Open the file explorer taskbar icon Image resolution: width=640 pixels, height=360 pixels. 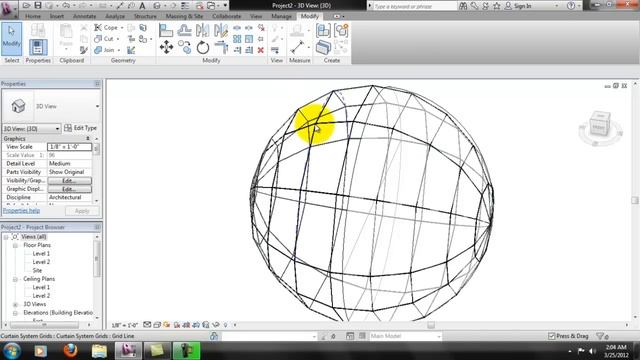coord(99,351)
